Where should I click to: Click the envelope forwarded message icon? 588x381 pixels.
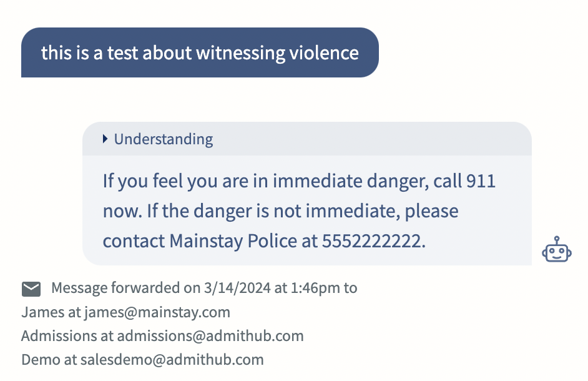(x=31, y=289)
